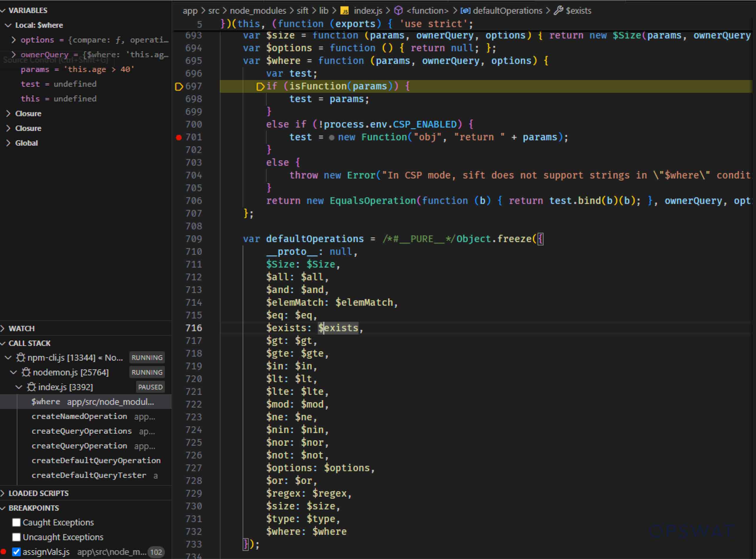Screen dimensions: 756x559
Task: Click the wrench icon before $exists in breadcrumb
Action: pyautogui.click(x=559, y=10)
